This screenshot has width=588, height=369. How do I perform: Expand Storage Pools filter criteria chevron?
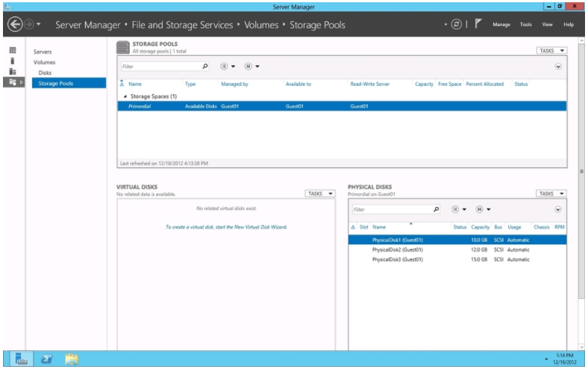coord(558,66)
